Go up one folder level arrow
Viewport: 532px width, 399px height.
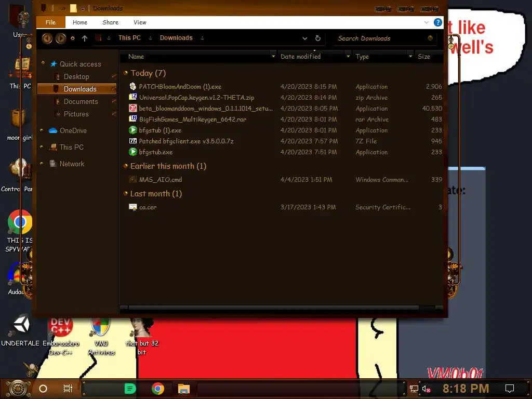(85, 38)
